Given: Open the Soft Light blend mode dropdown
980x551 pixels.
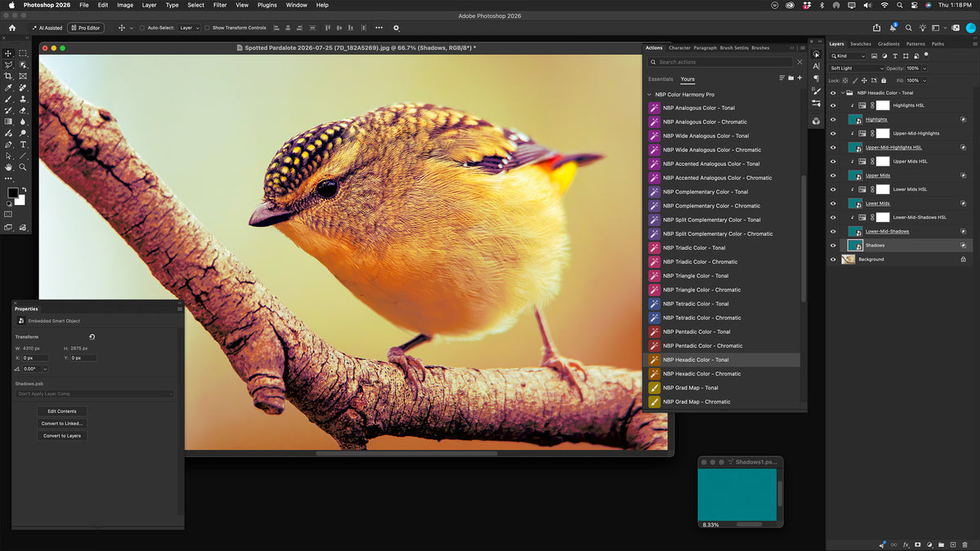Looking at the screenshot, I should (x=857, y=69).
